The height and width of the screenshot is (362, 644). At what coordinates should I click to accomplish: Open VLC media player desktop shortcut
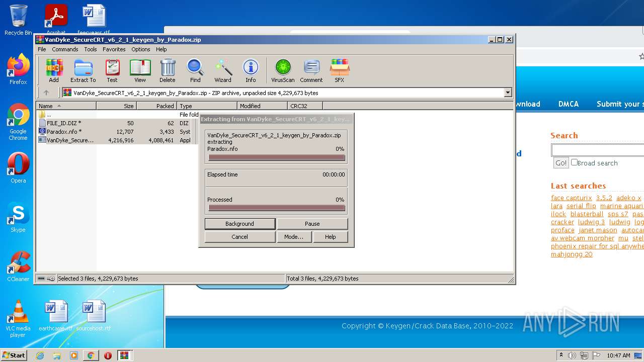18,319
